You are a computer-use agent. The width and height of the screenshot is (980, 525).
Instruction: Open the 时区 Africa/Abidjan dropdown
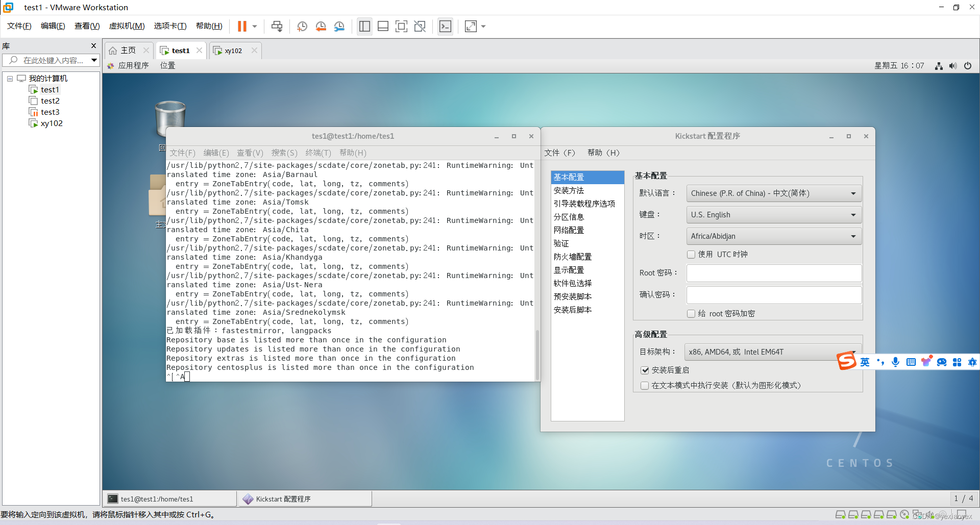774,236
